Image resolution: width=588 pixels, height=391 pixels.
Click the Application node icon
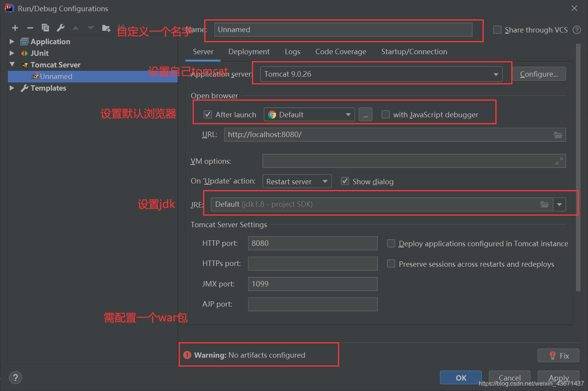[24, 41]
